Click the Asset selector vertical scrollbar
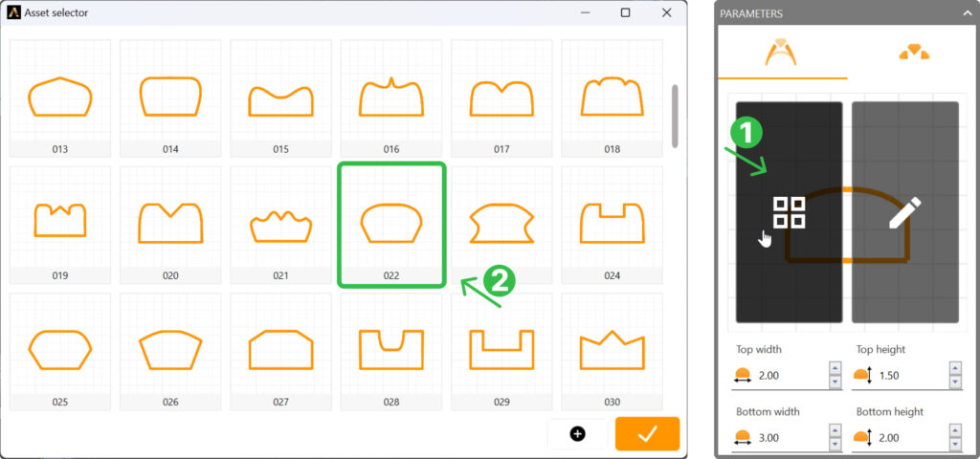The image size is (980, 459). click(676, 115)
